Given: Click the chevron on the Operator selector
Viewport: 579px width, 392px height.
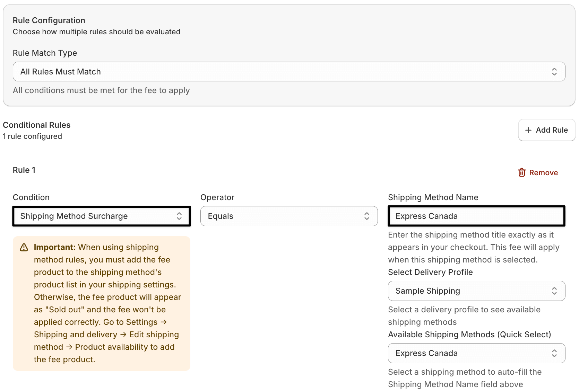Looking at the screenshot, I should tap(367, 216).
